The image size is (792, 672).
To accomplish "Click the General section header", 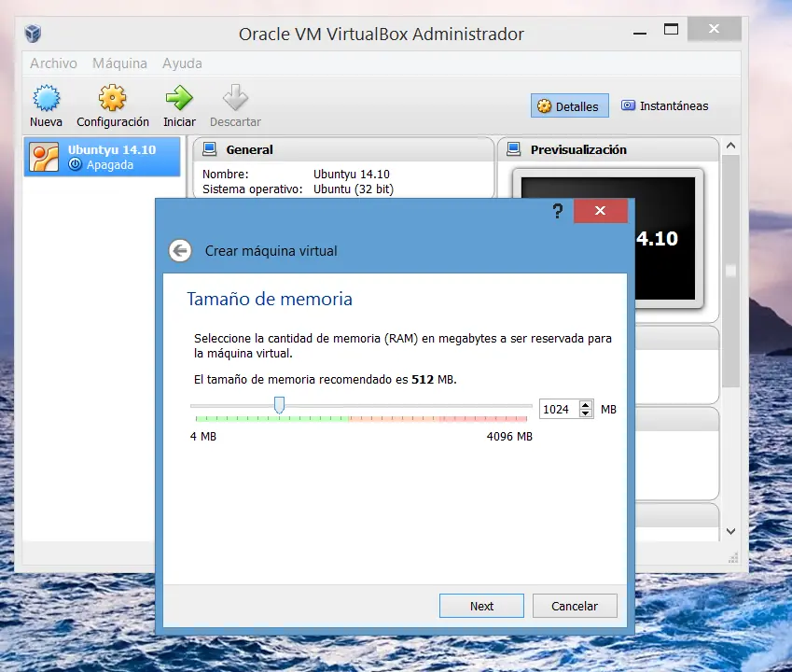I will coord(343,149).
